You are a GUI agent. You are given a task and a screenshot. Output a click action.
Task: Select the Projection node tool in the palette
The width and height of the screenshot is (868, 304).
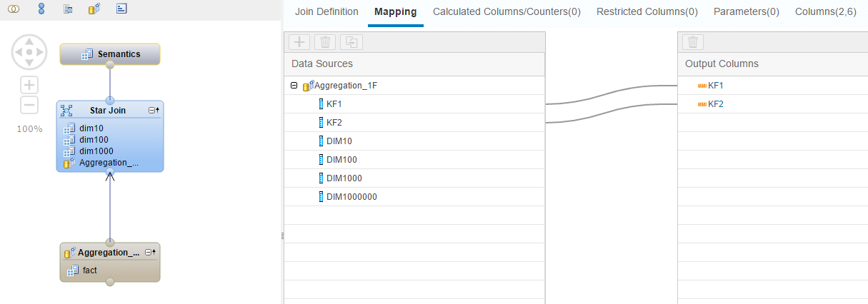click(x=68, y=9)
